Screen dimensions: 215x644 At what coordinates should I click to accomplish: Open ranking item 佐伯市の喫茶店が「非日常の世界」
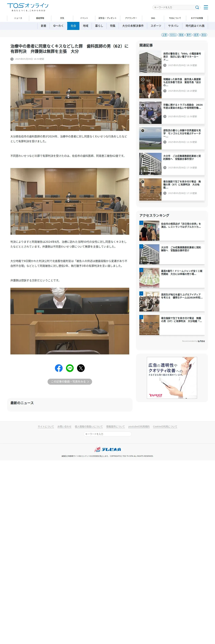(x=172, y=231)
